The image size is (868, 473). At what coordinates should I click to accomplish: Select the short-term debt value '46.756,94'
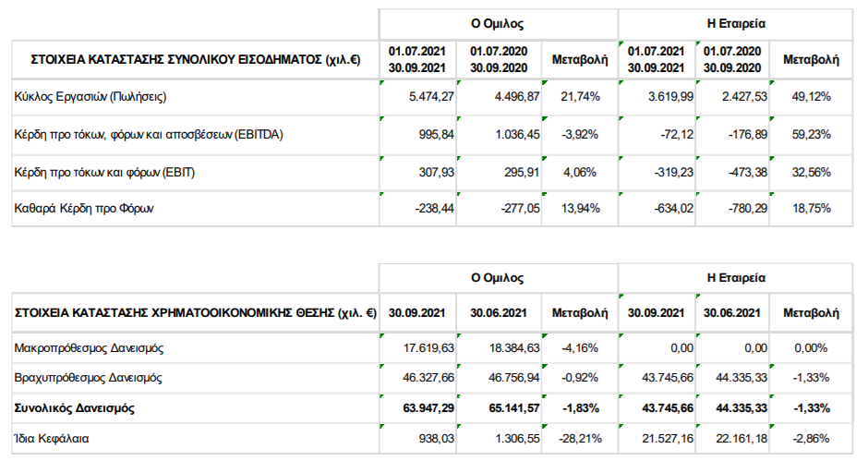tap(514, 378)
